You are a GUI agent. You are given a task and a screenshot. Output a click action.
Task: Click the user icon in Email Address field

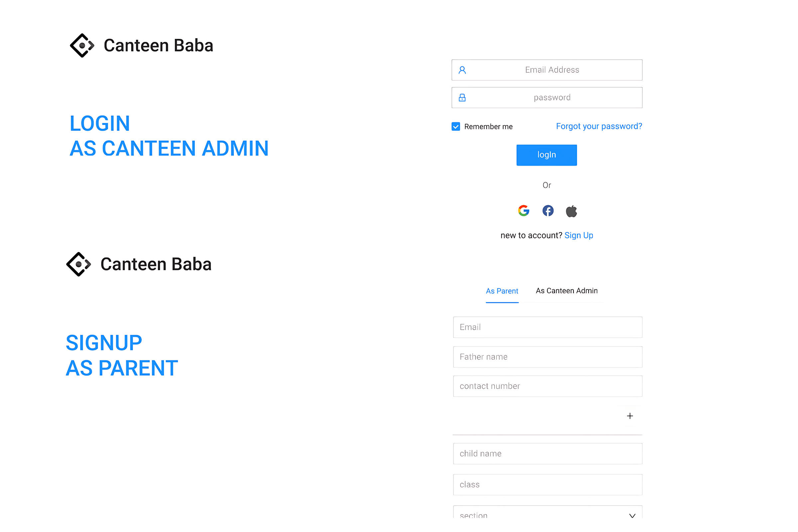pos(462,70)
